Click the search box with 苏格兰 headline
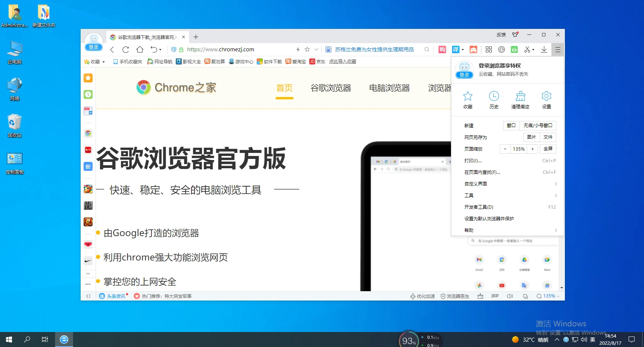644x347 pixels. click(374, 49)
